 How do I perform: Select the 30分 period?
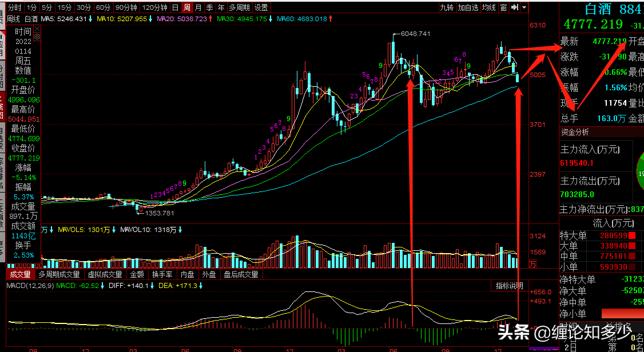(x=84, y=7)
